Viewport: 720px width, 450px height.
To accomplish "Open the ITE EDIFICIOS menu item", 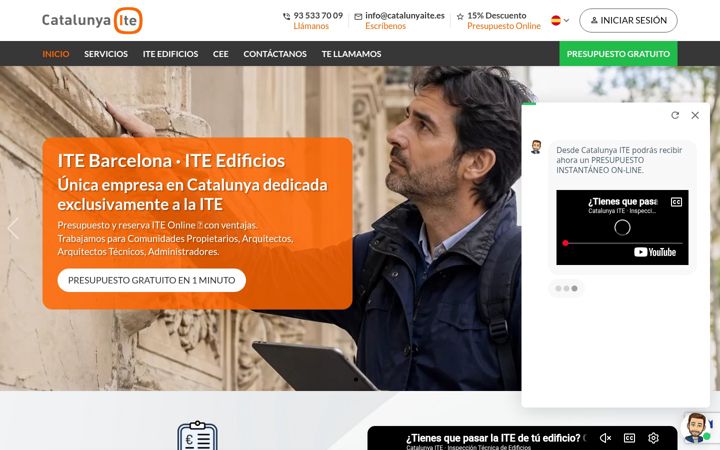I will [x=170, y=54].
